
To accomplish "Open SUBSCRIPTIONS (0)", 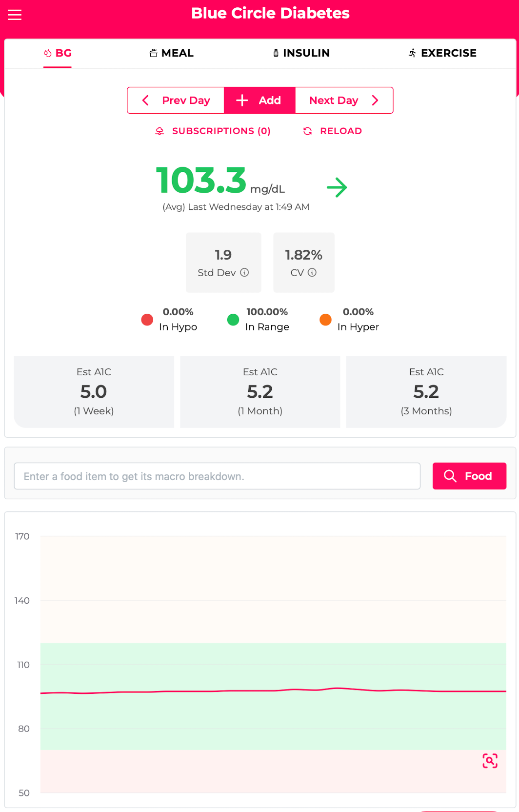I will (x=213, y=131).
